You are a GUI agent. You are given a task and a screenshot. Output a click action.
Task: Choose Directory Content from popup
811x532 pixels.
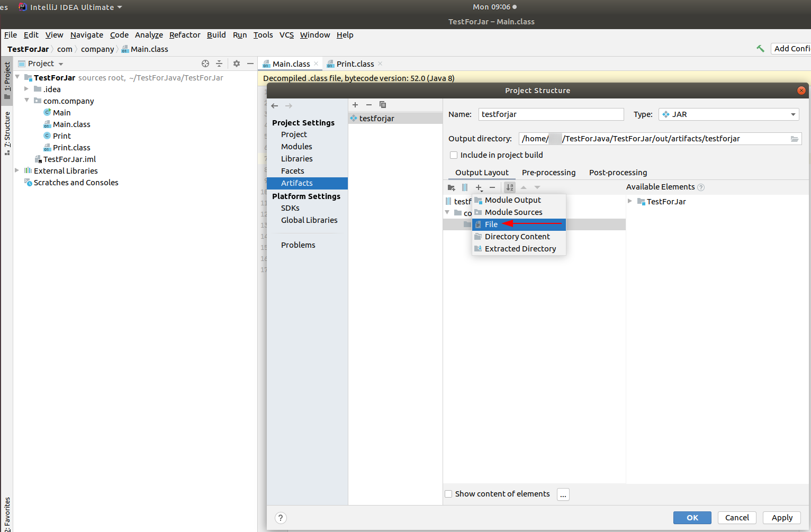pos(519,237)
